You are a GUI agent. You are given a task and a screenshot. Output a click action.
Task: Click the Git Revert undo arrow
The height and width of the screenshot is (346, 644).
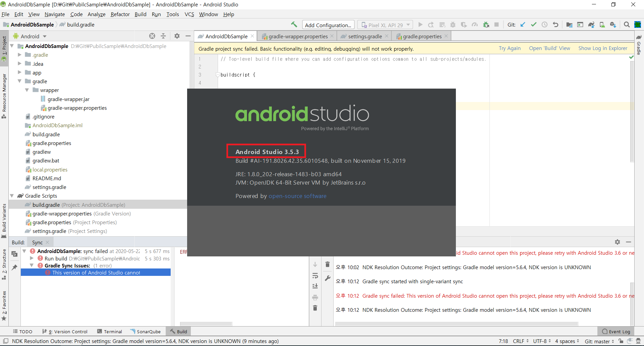pos(555,25)
